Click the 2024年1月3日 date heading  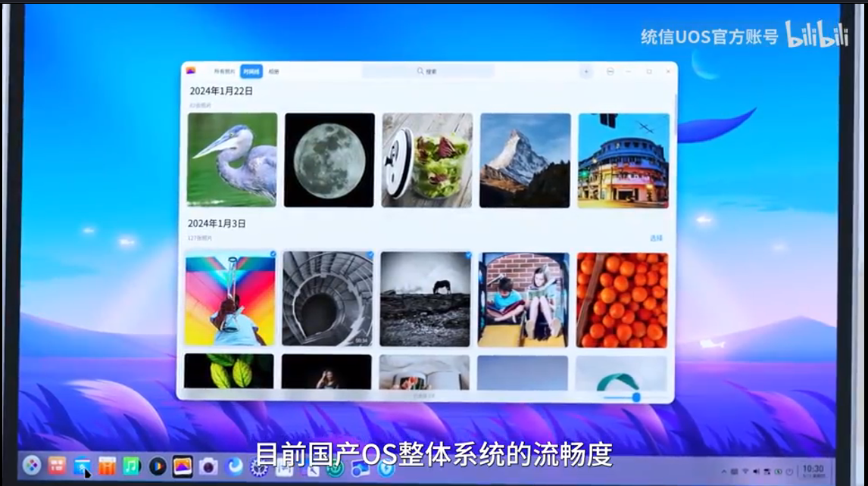(217, 223)
